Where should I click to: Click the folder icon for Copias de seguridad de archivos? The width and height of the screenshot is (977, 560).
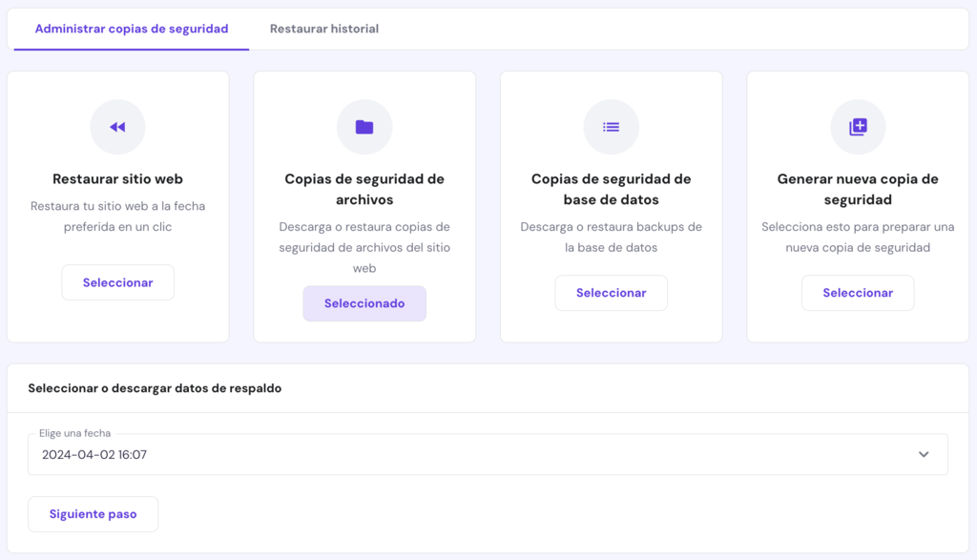364,126
